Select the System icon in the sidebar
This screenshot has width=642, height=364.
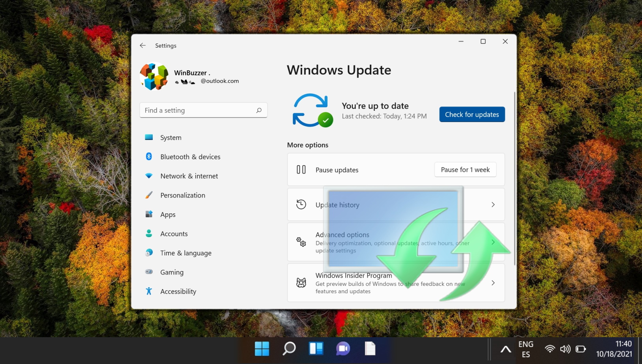[x=149, y=137]
